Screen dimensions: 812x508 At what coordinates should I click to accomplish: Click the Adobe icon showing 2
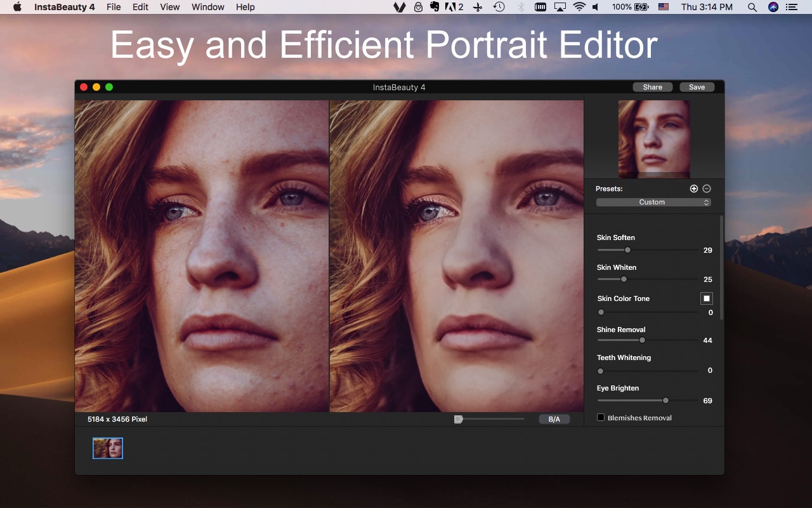click(x=454, y=7)
